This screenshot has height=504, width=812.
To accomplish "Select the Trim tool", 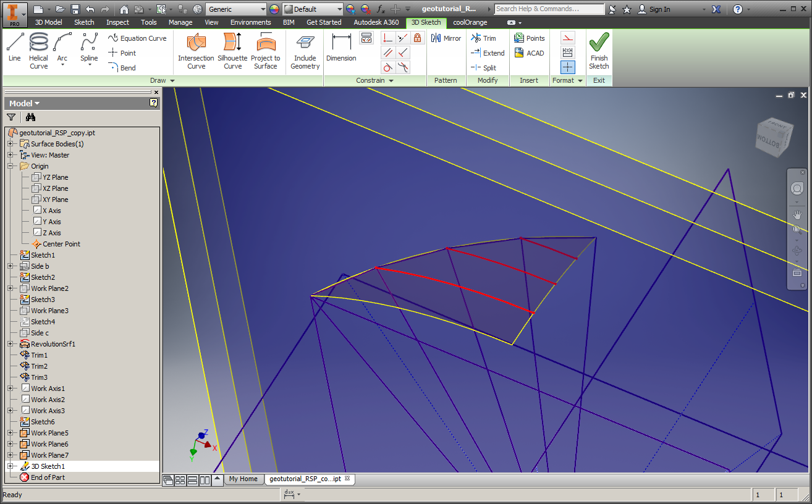I will click(483, 38).
